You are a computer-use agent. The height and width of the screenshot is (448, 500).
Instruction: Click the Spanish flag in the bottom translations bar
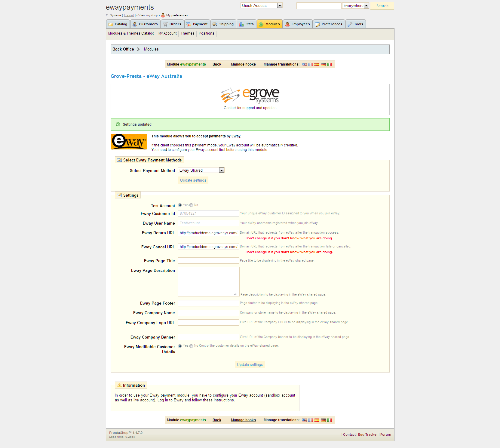click(317, 420)
